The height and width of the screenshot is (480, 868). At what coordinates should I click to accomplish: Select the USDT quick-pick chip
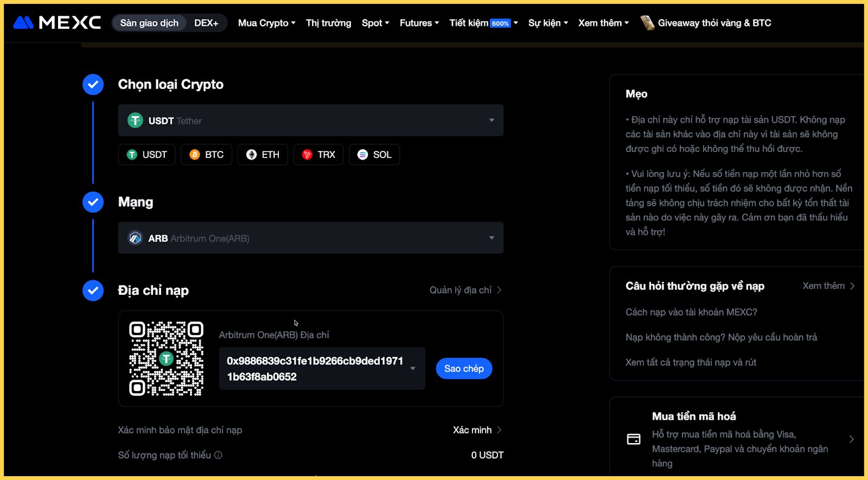click(147, 155)
